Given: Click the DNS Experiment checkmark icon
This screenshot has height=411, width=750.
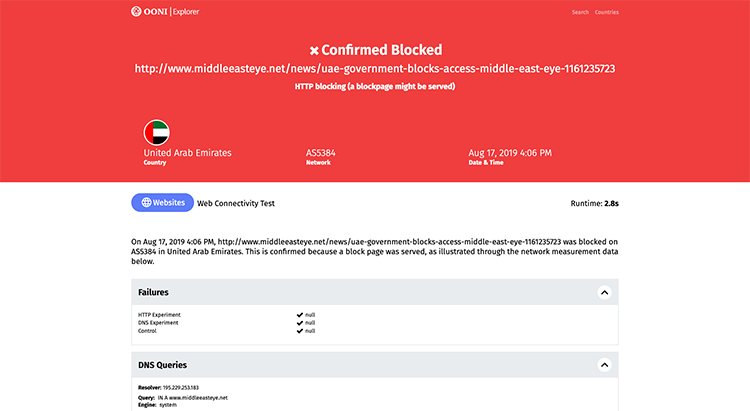Looking at the screenshot, I should click(299, 323).
